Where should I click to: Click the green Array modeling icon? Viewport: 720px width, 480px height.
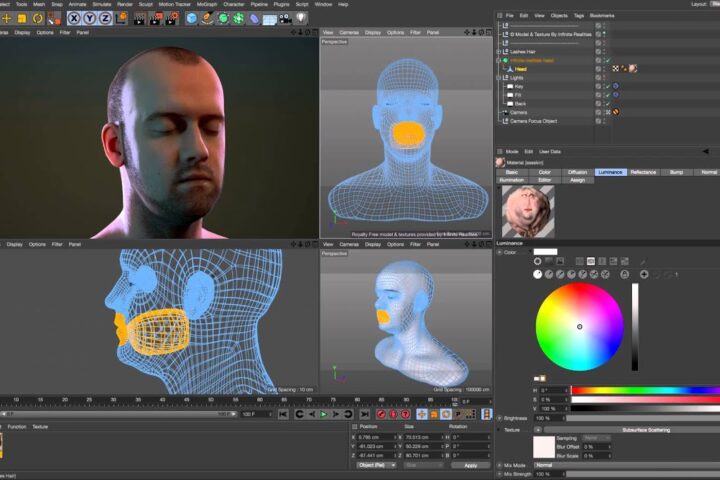coord(238,18)
